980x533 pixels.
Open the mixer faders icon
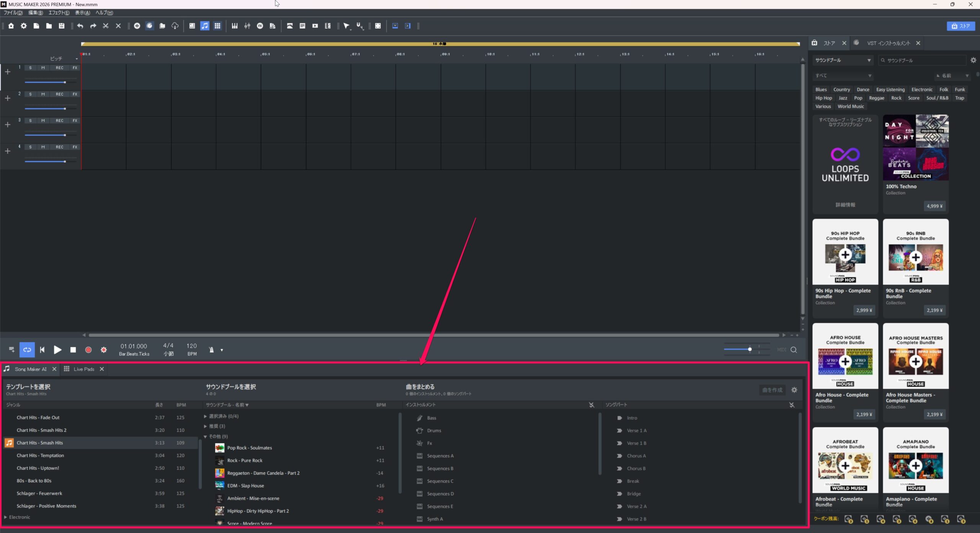(x=247, y=26)
